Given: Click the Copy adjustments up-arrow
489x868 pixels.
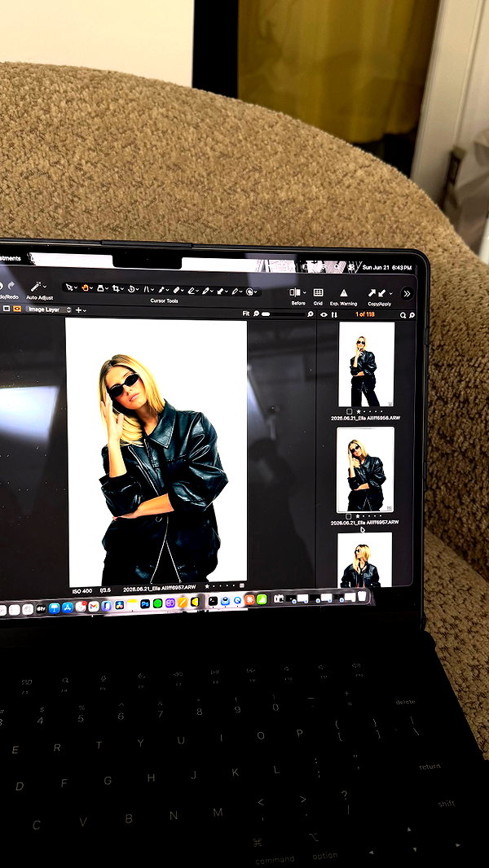Looking at the screenshot, I should (372, 293).
